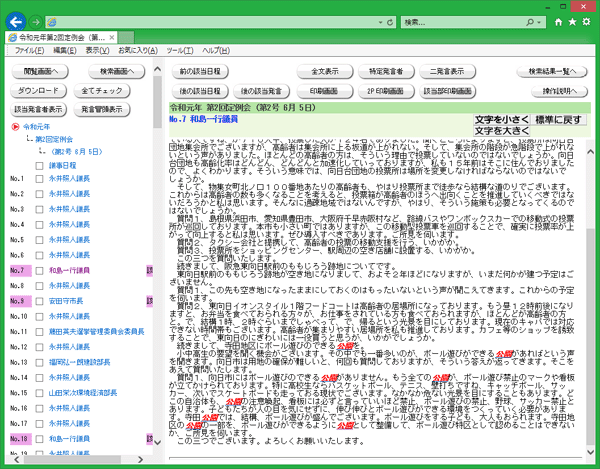Check the No.1 永井照人議長 checkbox
600x469 pixels.
point(39,179)
